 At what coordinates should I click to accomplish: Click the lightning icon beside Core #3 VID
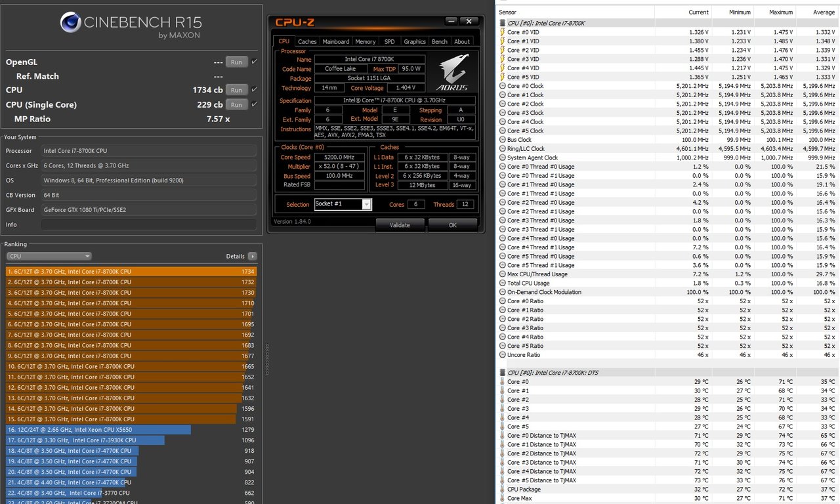pyautogui.click(x=503, y=58)
